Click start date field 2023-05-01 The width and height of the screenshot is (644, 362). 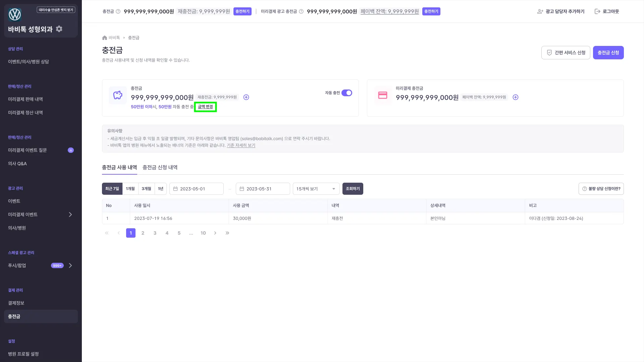[197, 189]
